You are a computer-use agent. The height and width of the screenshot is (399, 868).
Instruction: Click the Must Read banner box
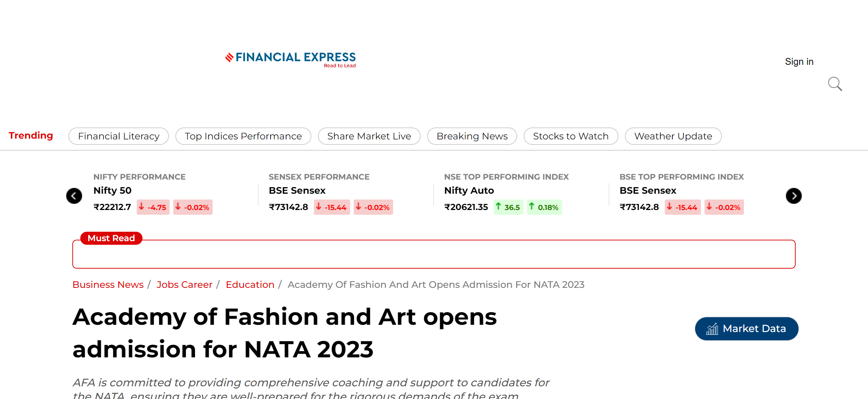434,254
